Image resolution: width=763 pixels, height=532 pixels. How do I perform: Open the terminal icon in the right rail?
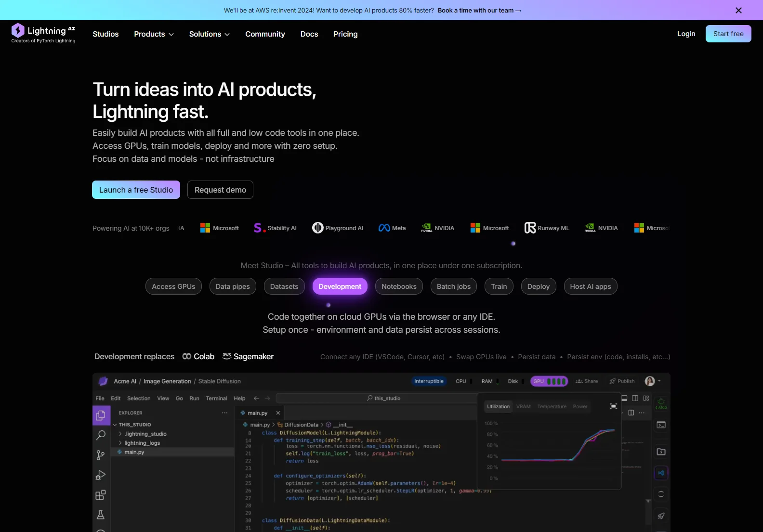pos(661,425)
